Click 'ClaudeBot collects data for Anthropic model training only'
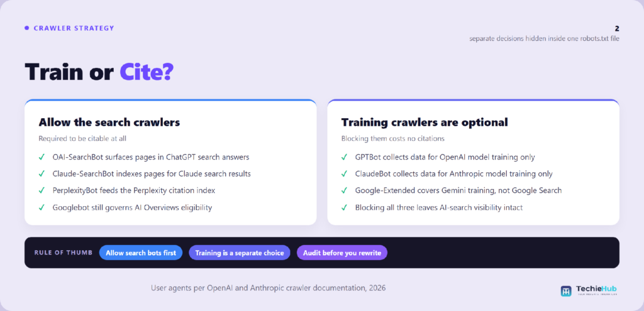This screenshot has width=644, height=311. click(454, 174)
